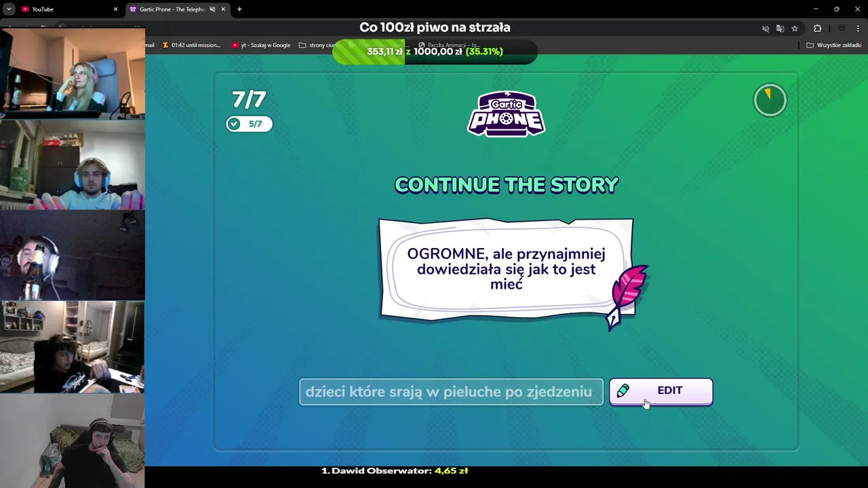Open the Chrome three-dot menu
Screen dimensions: 868x488
click(859, 28)
